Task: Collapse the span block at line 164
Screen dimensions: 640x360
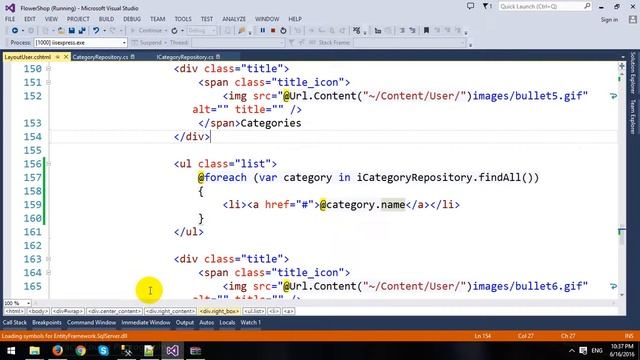Action: (48, 273)
